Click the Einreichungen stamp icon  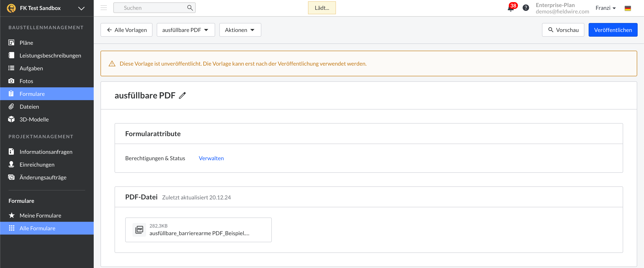(11, 164)
